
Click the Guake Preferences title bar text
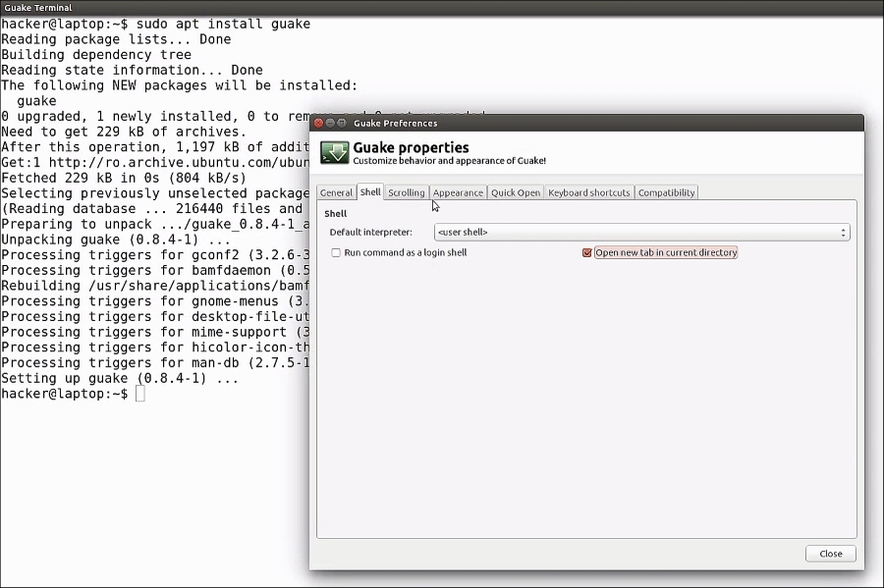coord(395,124)
